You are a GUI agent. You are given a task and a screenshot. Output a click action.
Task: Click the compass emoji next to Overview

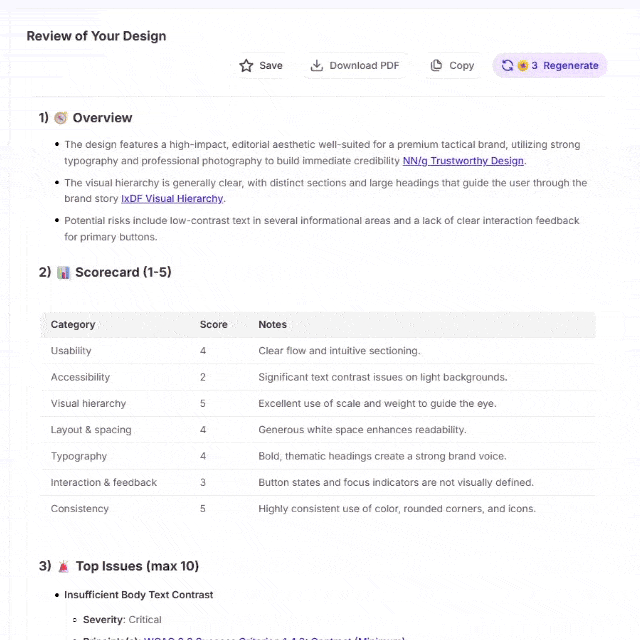[60, 118]
